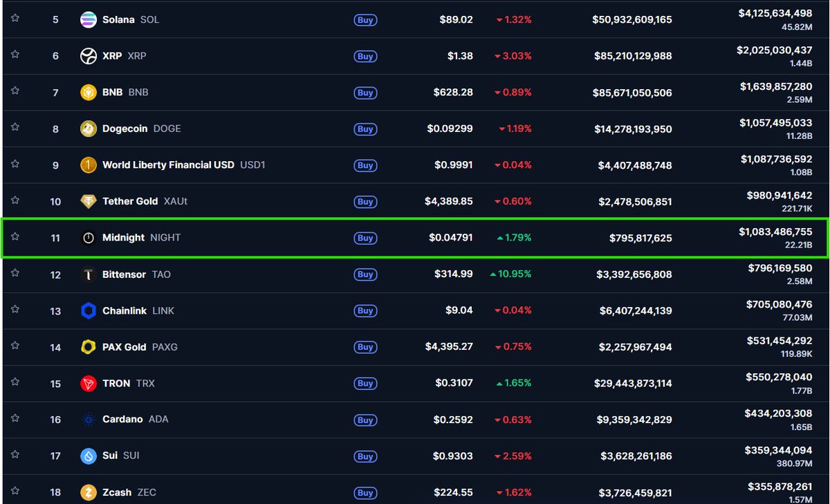Star Zcash for the watchlist
Screen dimensions: 830x504
(15, 491)
